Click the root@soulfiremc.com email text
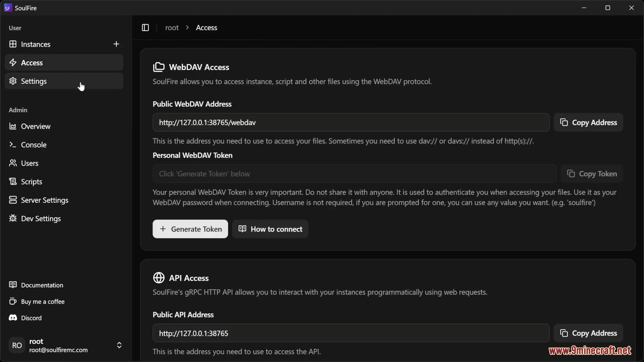 point(58,350)
